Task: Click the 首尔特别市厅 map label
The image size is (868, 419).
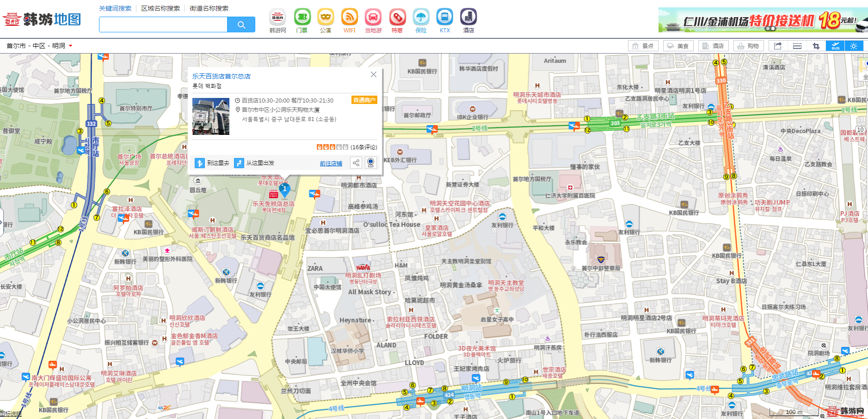Action: 136,109
